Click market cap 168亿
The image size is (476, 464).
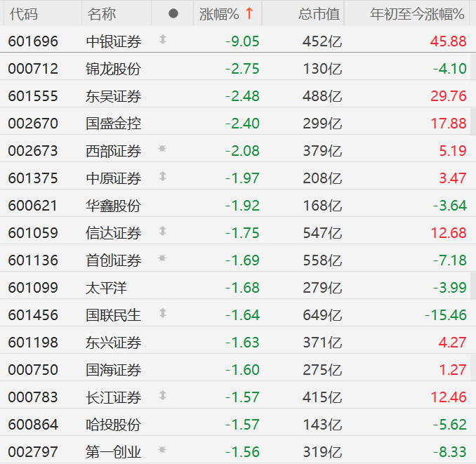pyautogui.click(x=322, y=206)
